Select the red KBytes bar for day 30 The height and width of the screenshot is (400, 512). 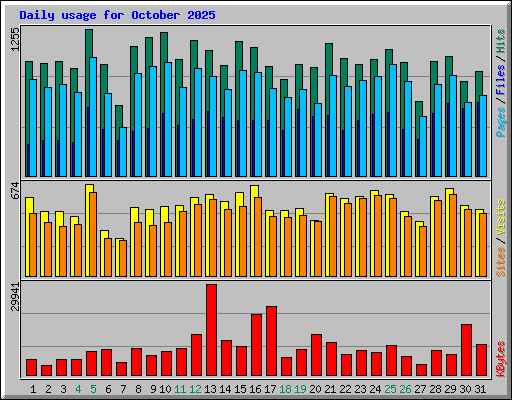tap(466, 350)
